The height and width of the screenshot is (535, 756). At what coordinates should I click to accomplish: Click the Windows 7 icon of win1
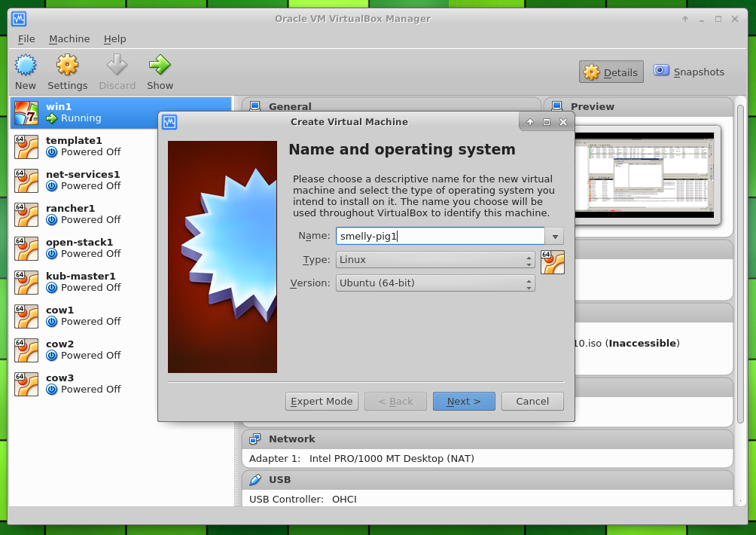(26, 112)
